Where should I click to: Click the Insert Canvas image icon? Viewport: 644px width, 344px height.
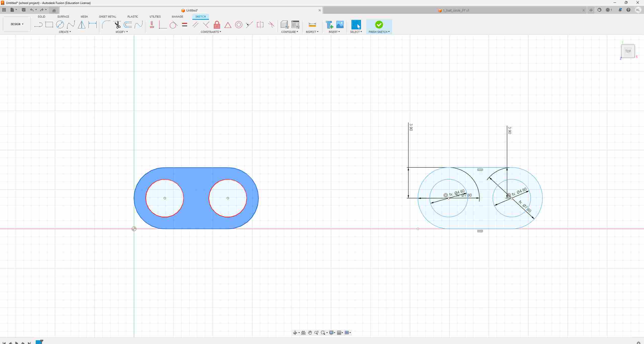click(340, 25)
